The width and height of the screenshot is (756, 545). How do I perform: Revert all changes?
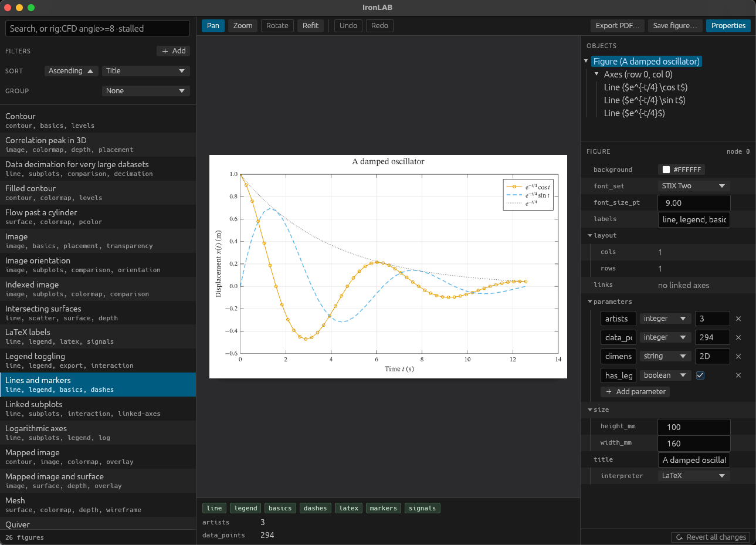coord(711,537)
